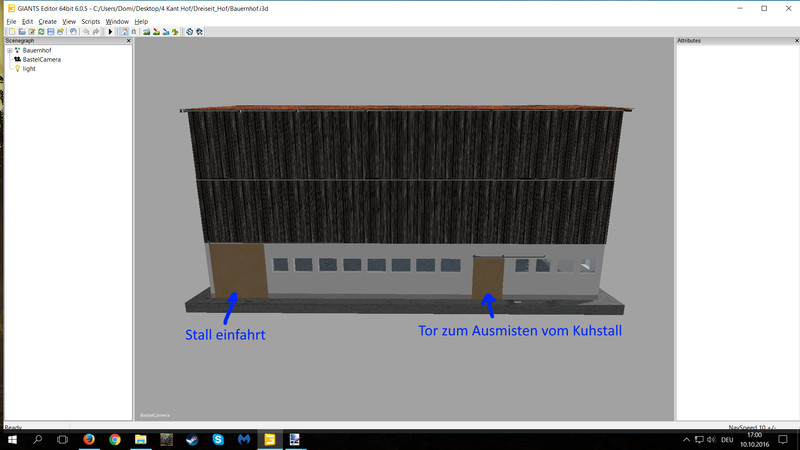Close the Attributes panel

[x=794, y=41]
